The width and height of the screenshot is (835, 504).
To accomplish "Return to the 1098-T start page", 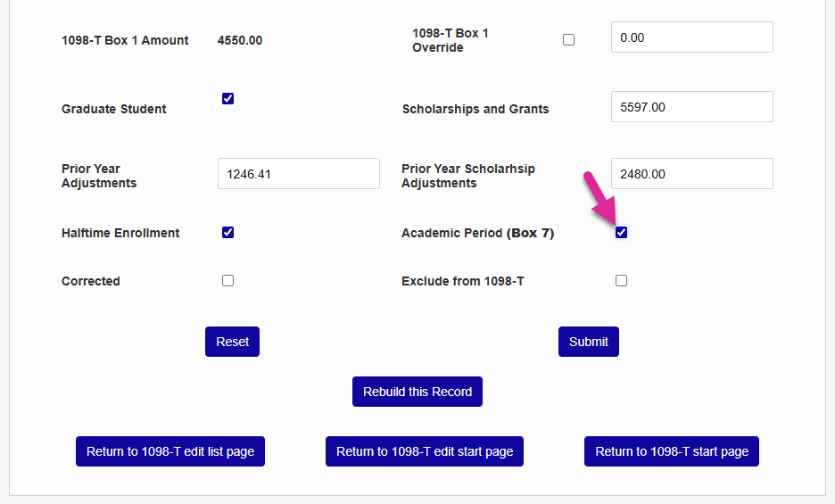I will point(672,451).
